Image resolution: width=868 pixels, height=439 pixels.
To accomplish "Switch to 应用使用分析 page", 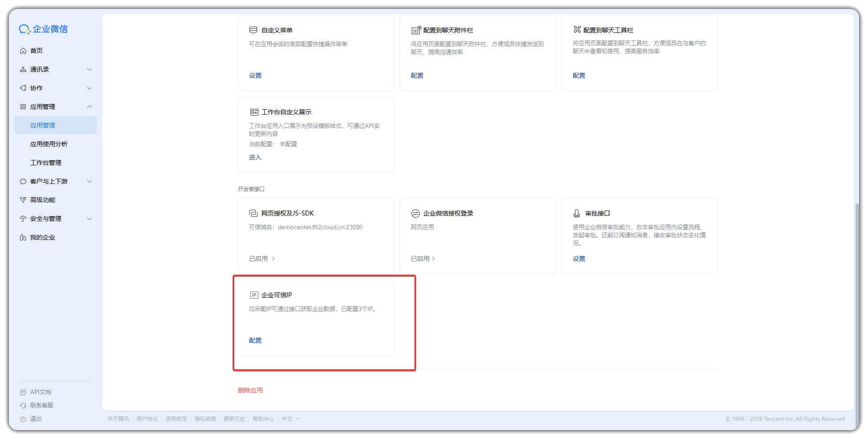I will tap(49, 144).
